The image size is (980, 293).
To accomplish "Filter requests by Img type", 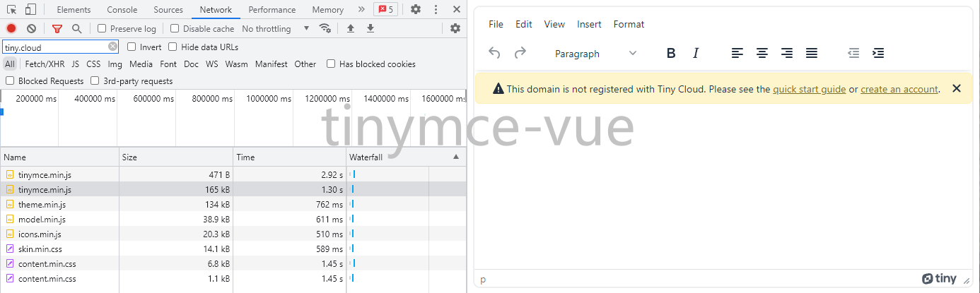I will pos(115,64).
